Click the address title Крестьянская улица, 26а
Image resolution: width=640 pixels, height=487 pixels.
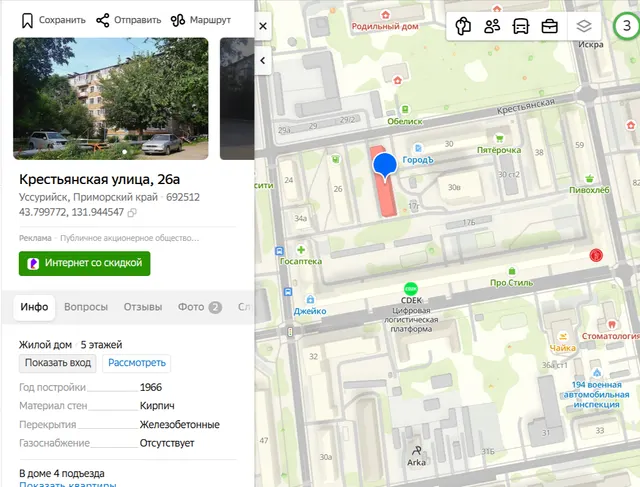click(x=100, y=179)
